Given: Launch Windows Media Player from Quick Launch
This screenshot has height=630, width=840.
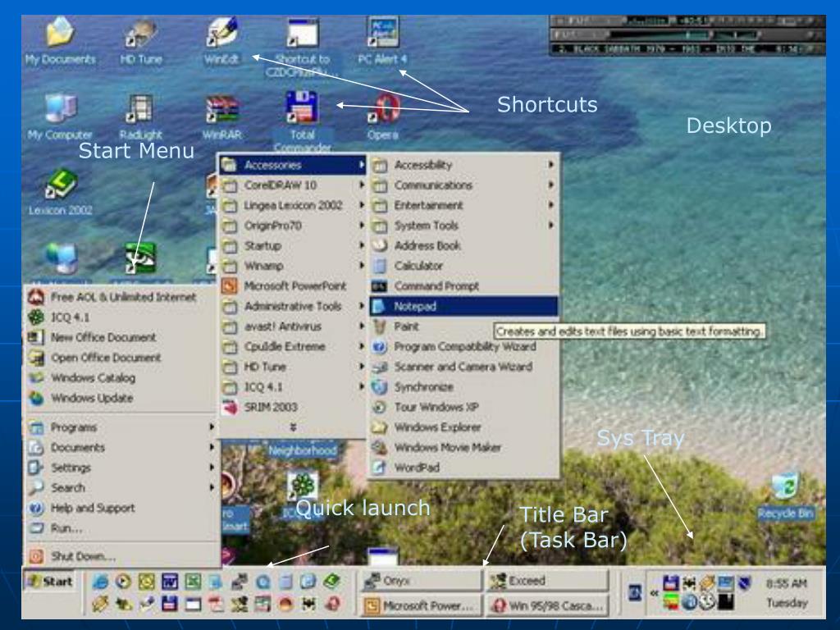Looking at the screenshot, I should [123, 582].
